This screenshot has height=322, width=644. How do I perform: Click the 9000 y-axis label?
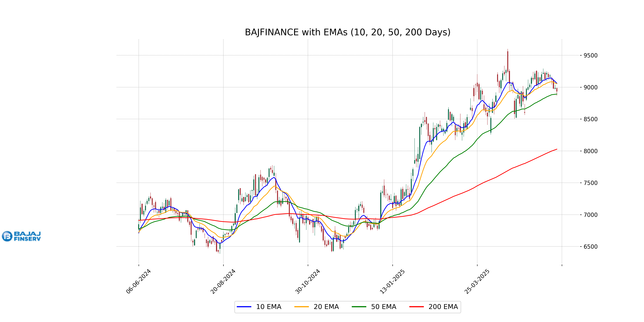(590, 87)
